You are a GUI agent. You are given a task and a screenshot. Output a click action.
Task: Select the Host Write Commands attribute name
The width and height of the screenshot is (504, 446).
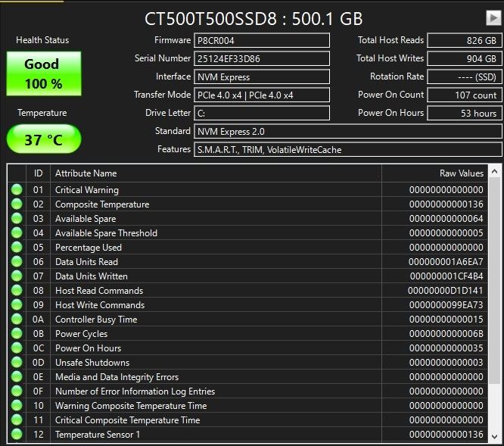point(100,305)
